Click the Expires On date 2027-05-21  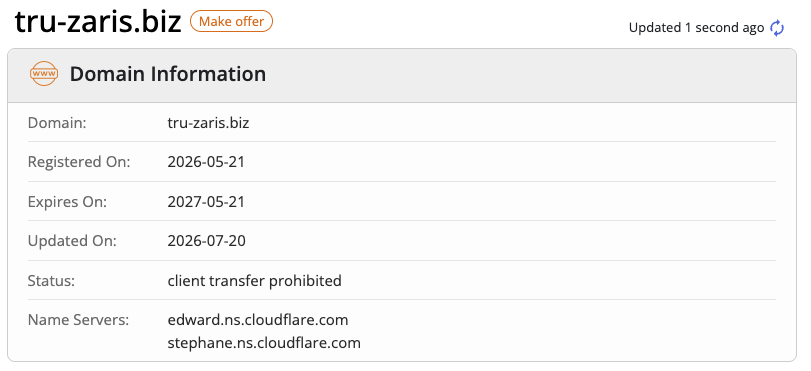(x=206, y=201)
